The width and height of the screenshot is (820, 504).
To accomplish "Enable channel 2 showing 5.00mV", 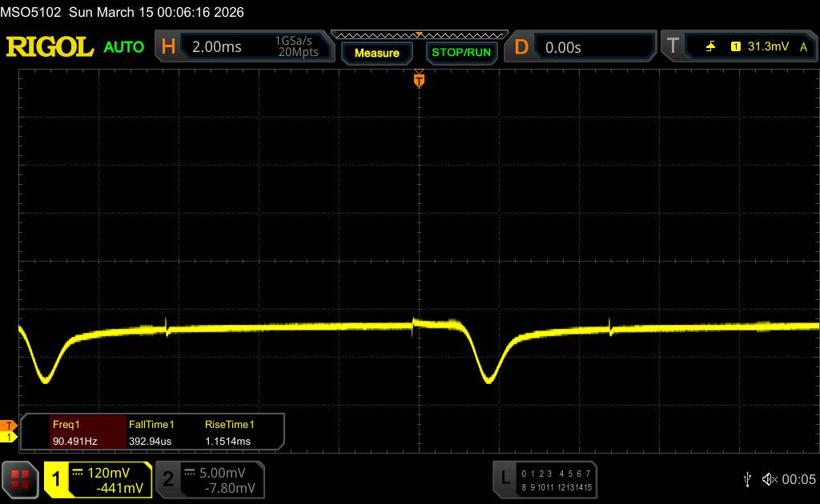I will coord(210,479).
